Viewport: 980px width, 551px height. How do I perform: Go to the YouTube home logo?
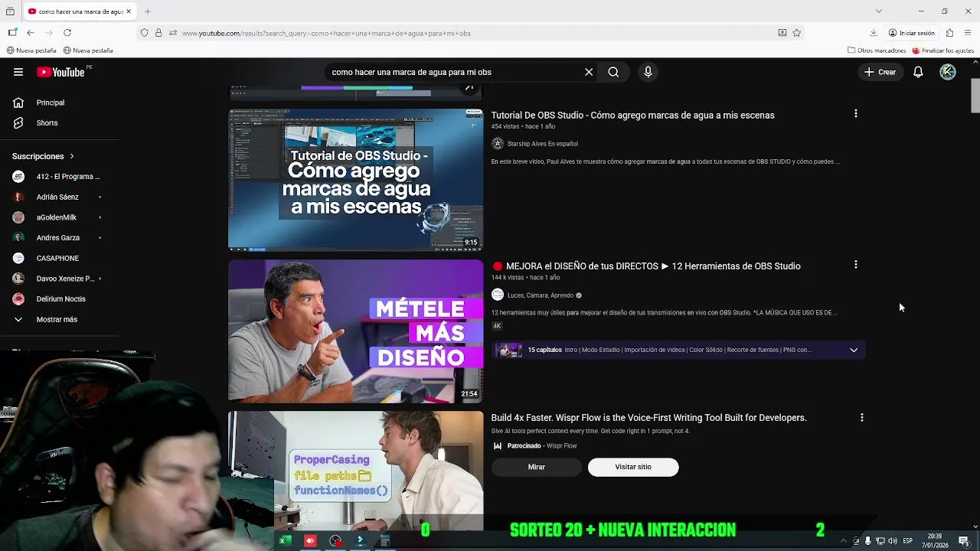[x=60, y=72]
